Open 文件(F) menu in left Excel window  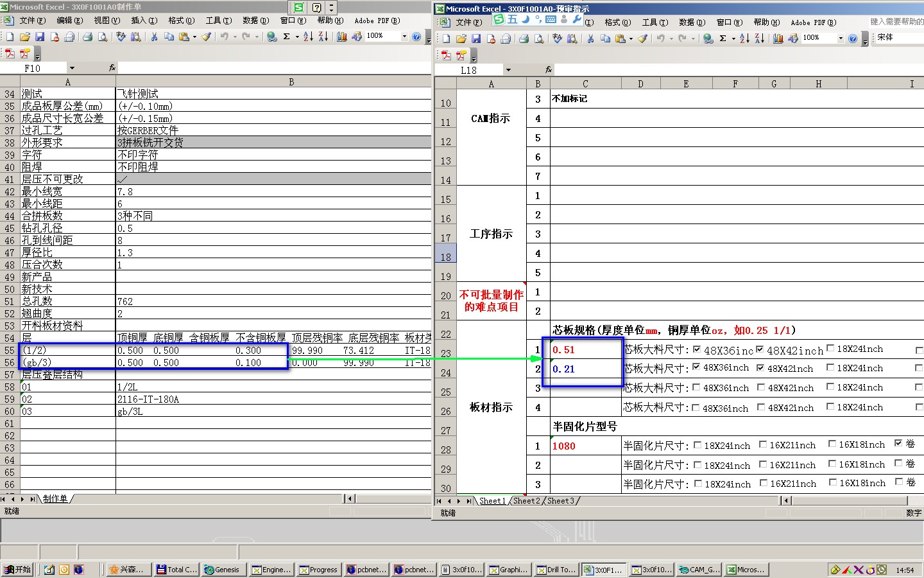[x=32, y=21]
